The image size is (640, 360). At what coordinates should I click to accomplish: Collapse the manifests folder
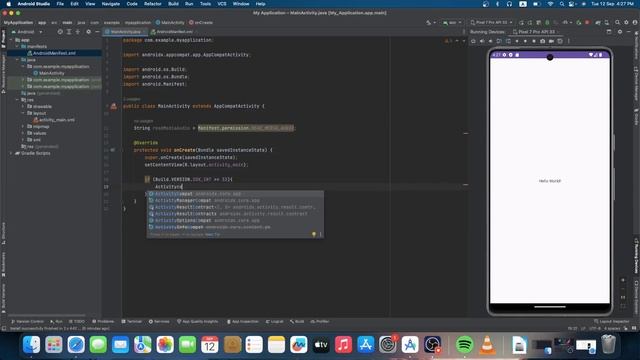[18, 47]
